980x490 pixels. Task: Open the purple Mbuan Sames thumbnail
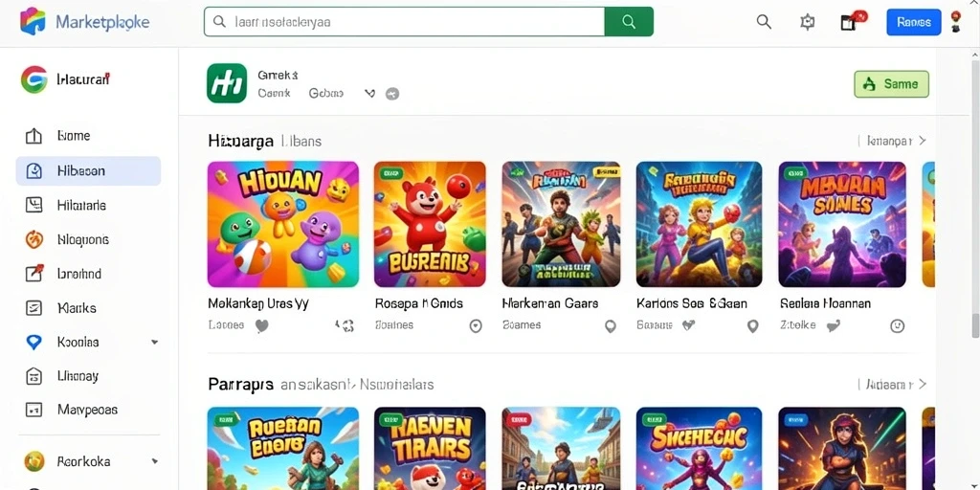click(842, 224)
